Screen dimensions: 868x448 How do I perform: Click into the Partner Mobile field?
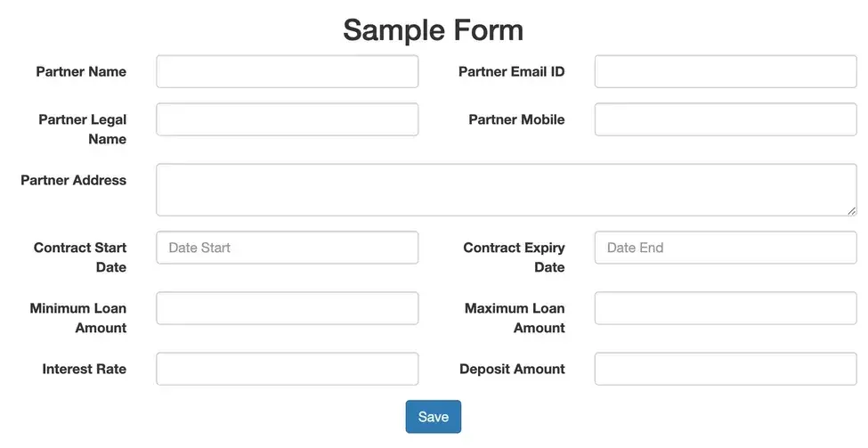click(726, 120)
